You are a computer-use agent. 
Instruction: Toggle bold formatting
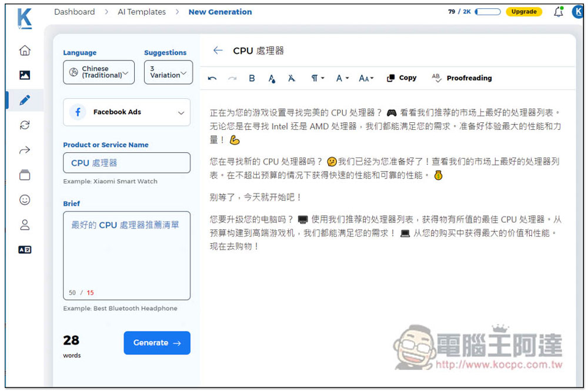click(252, 78)
